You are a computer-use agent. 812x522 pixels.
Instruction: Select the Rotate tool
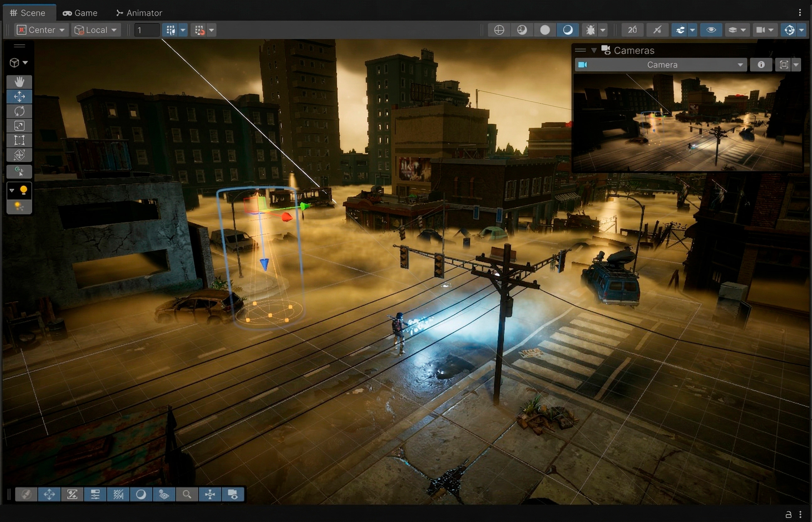19,111
